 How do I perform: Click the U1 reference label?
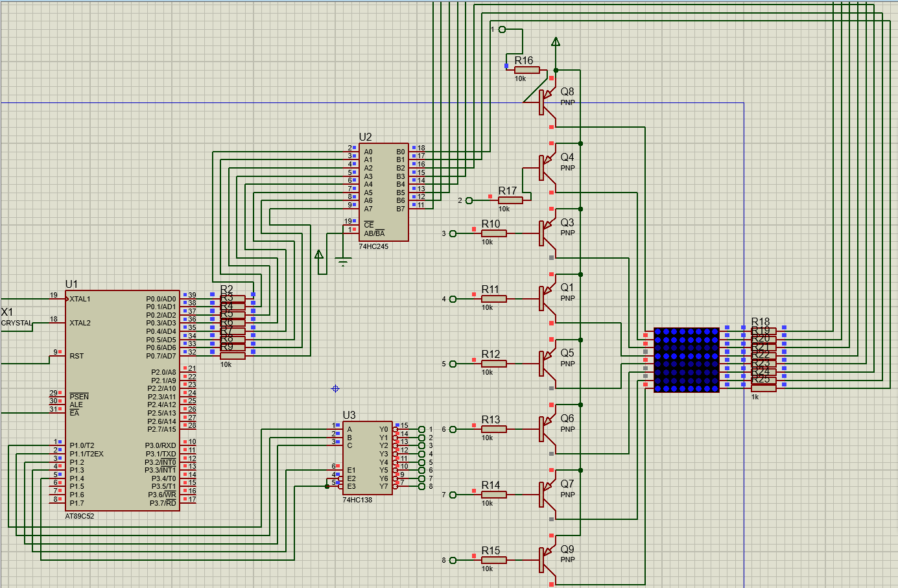coord(71,284)
